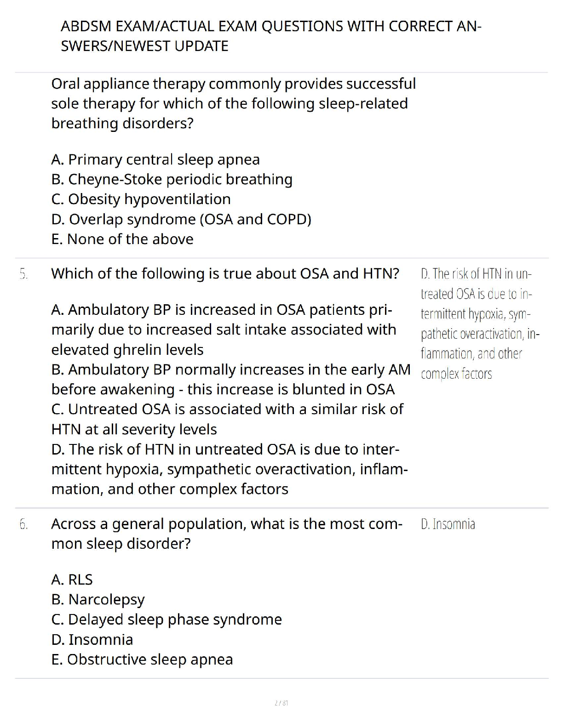The width and height of the screenshot is (563, 728).
Task: Select option A. RLS
Action: coord(72,580)
